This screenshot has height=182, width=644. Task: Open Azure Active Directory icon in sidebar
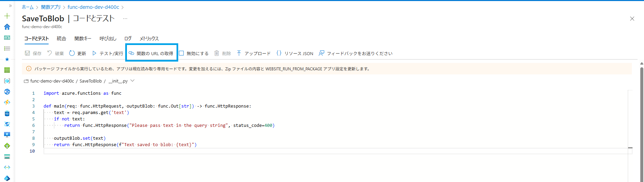[x=7, y=178]
